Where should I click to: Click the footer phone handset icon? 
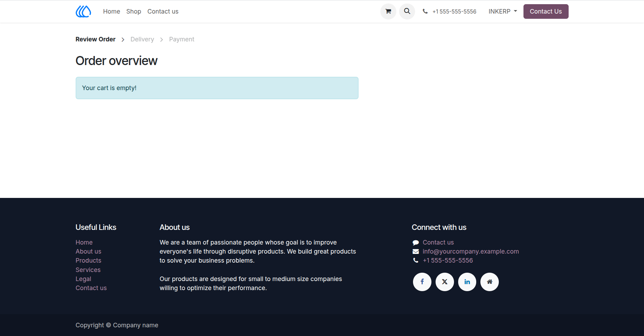416,261
